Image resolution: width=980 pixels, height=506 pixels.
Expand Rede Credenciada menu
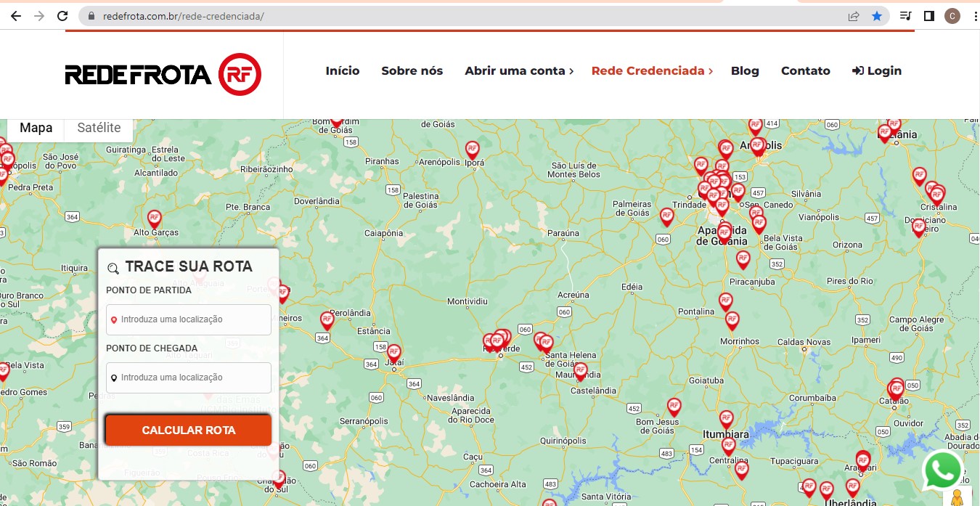click(x=652, y=70)
